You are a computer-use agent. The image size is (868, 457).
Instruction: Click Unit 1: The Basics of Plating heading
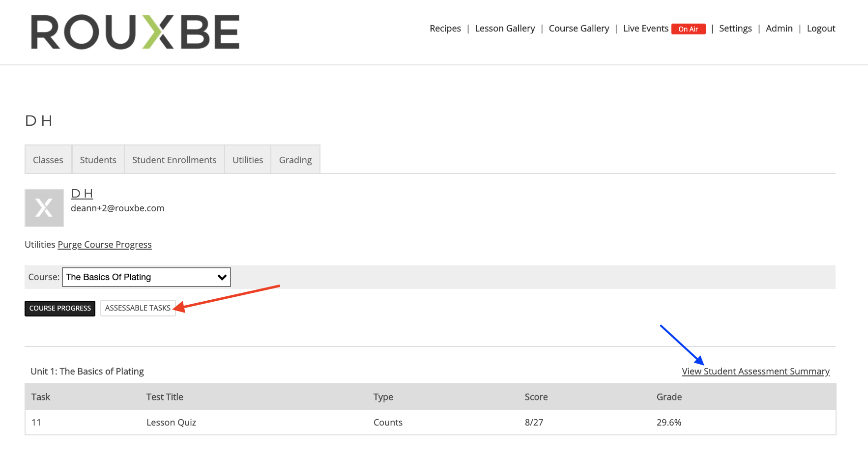[87, 371]
